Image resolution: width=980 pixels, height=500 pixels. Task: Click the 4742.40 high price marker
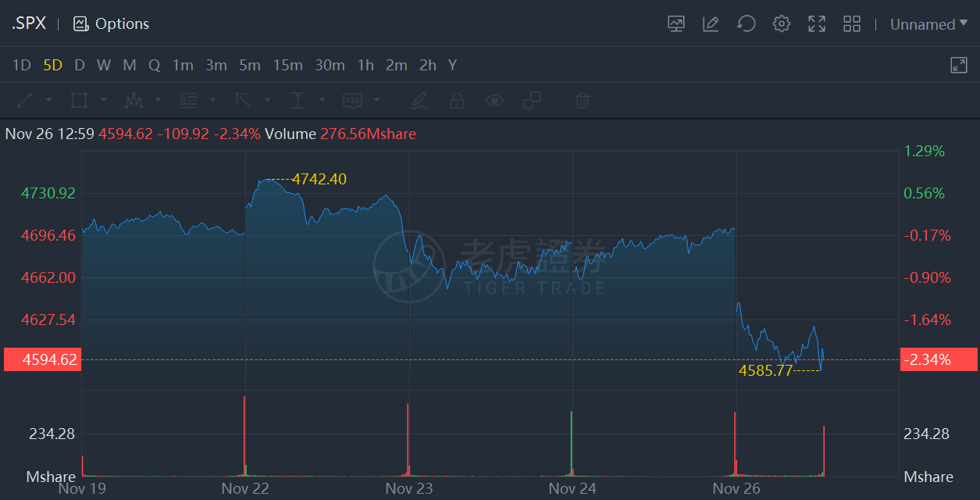click(x=319, y=180)
